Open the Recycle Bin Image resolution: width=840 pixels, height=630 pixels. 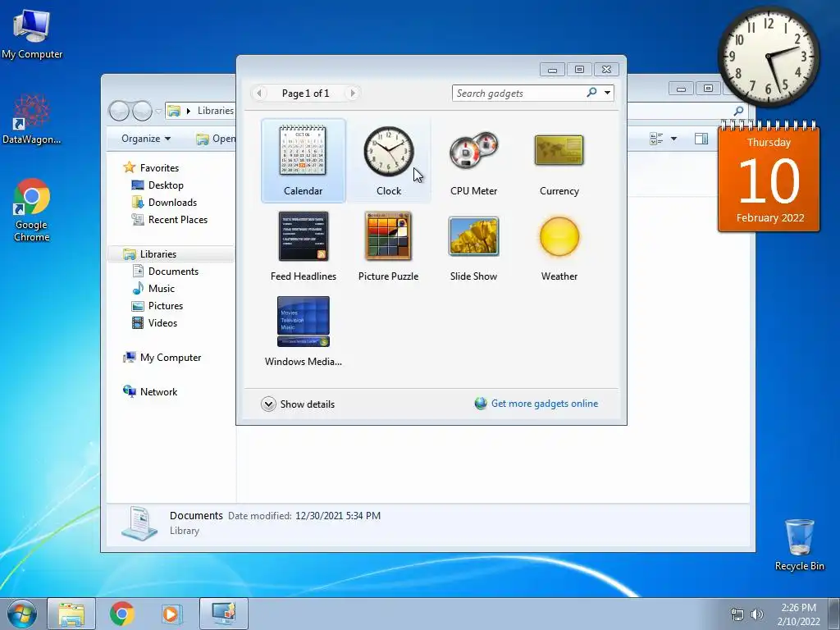point(799,545)
